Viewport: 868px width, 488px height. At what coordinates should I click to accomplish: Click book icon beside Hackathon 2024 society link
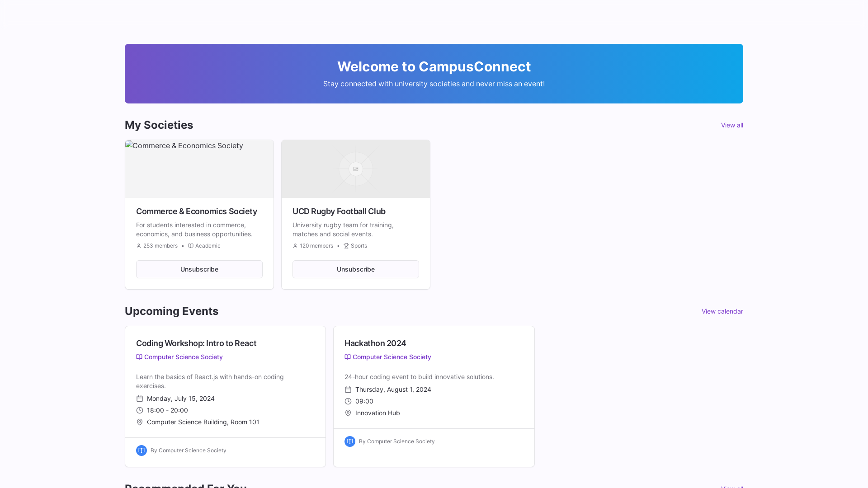348,357
